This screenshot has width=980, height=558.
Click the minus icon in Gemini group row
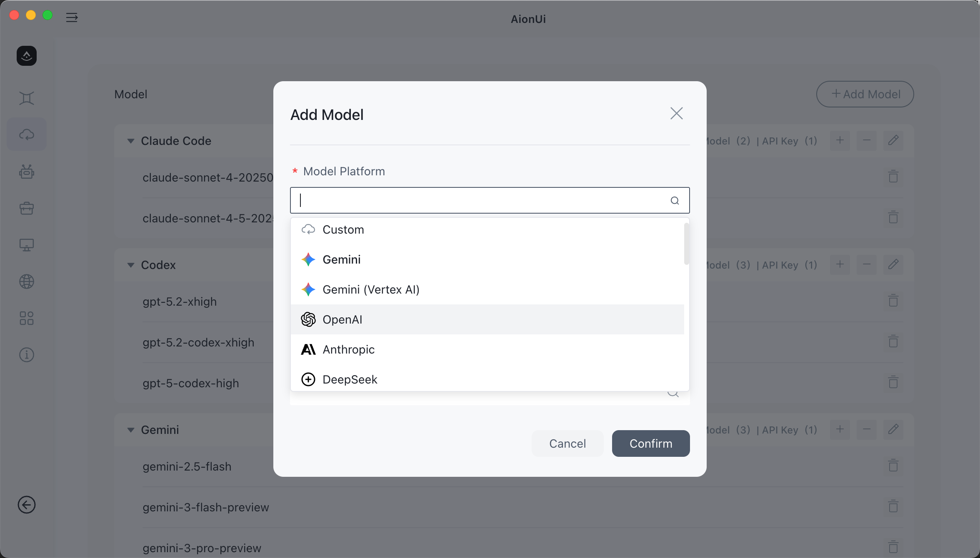[x=867, y=429]
